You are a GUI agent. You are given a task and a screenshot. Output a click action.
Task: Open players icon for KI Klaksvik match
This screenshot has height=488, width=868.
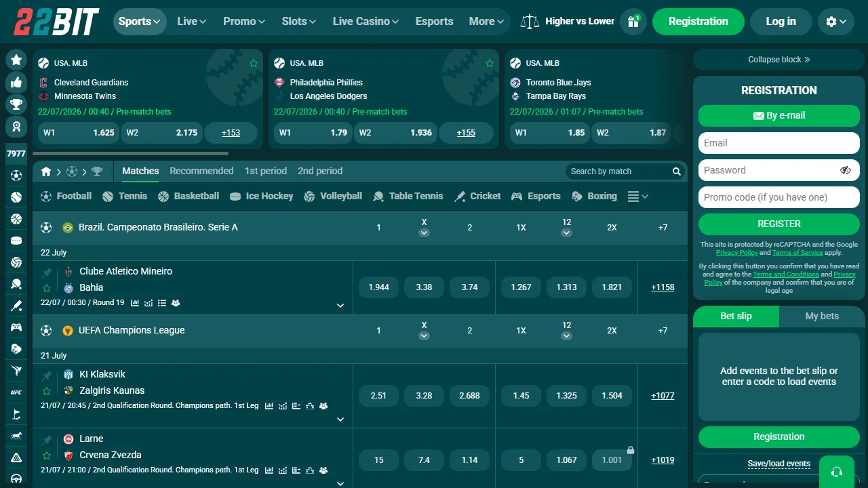(323, 406)
